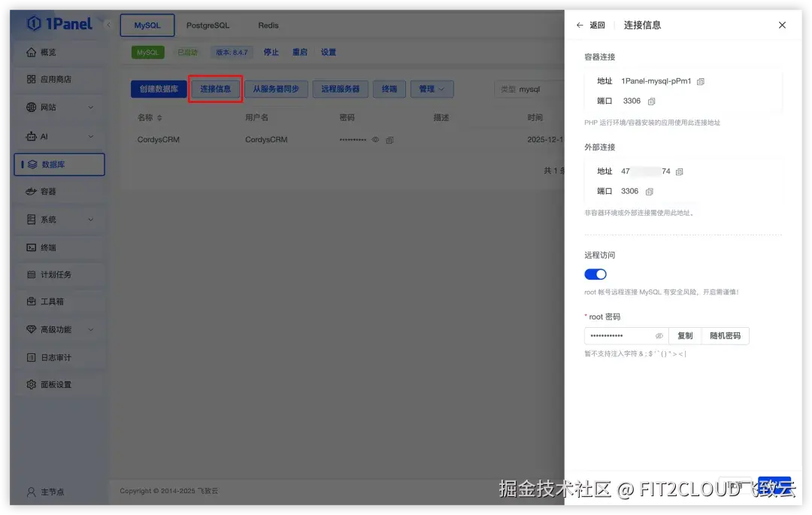The height and width of the screenshot is (515, 812).
Task: Click the 连接信息 button
Action: click(216, 89)
